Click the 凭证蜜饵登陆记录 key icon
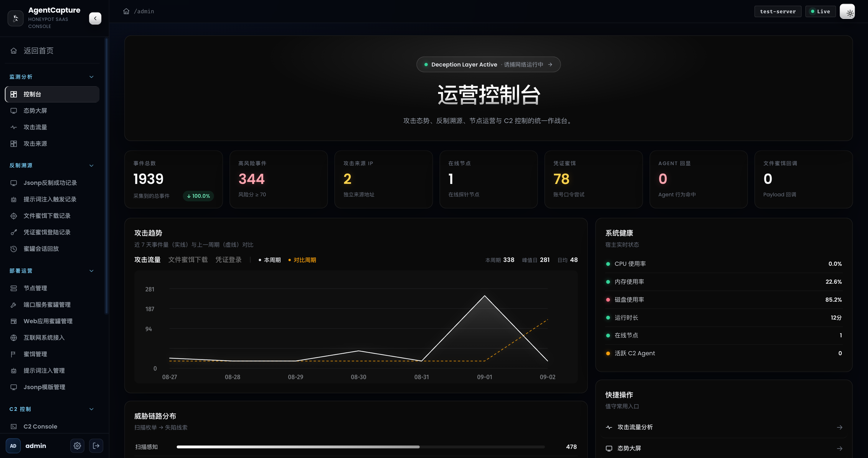868x458 pixels. pyautogui.click(x=14, y=232)
